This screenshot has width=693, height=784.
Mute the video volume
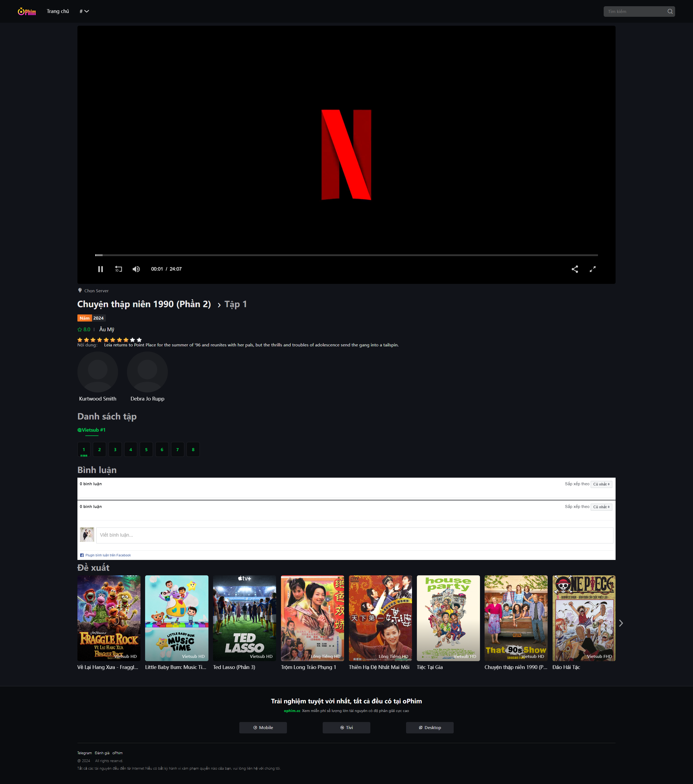[x=136, y=269]
